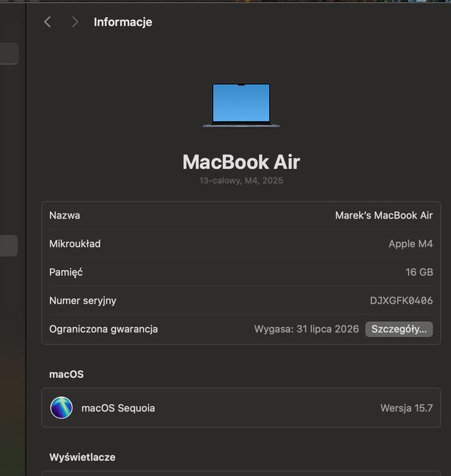Click the Numer seryjny label
Viewport: 451px width, 476px height.
(82, 301)
